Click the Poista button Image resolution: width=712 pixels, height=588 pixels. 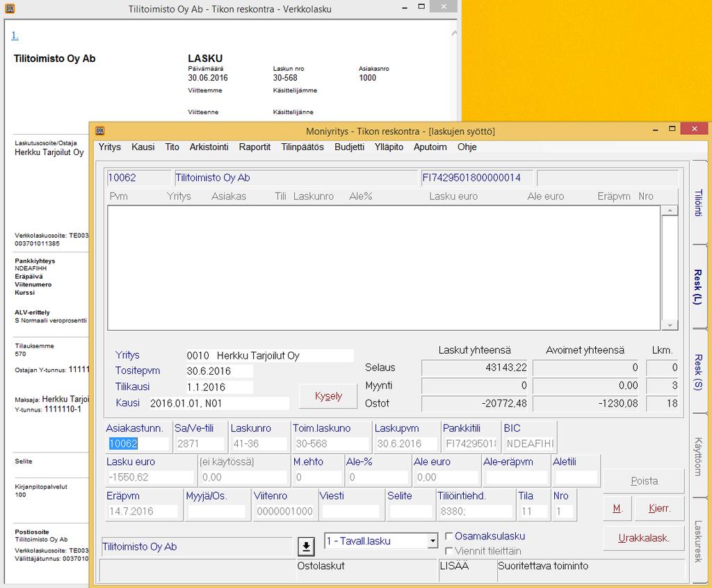click(x=644, y=481)
